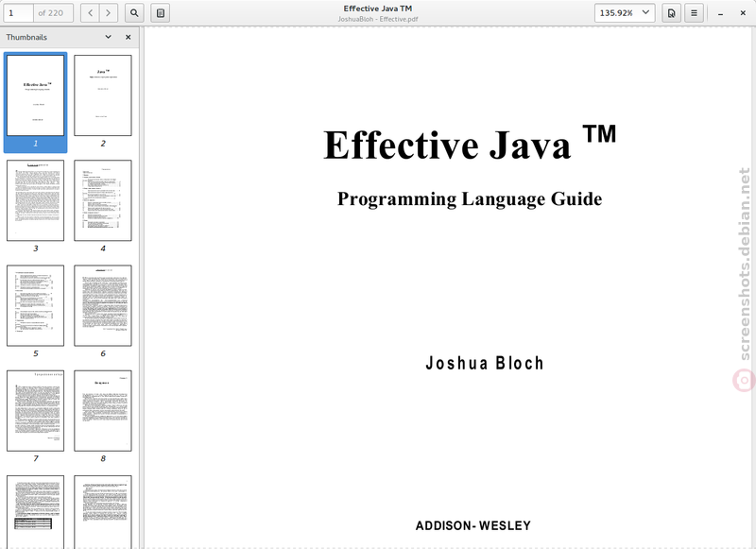Expand the Thumbnails sidebar mode selector

(109, 37)
